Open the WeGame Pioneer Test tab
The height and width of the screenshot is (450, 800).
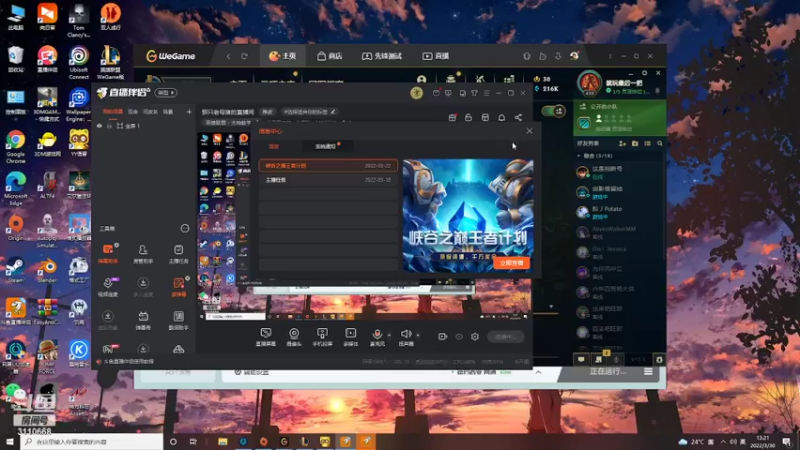(382, 56)
